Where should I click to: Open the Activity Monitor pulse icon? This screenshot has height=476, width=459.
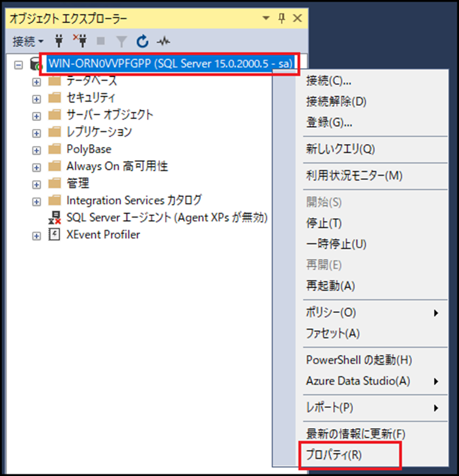(164, 41)
